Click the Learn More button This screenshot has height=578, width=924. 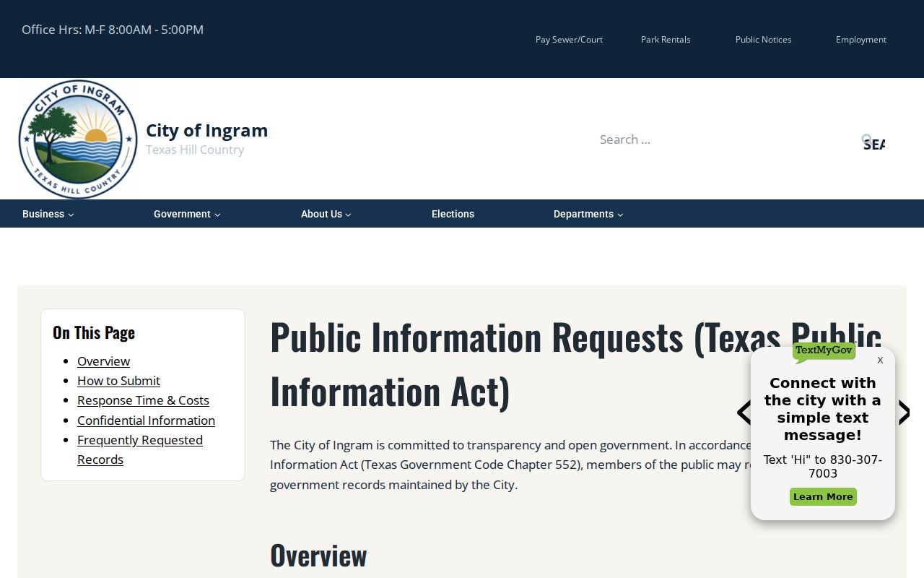823,497
